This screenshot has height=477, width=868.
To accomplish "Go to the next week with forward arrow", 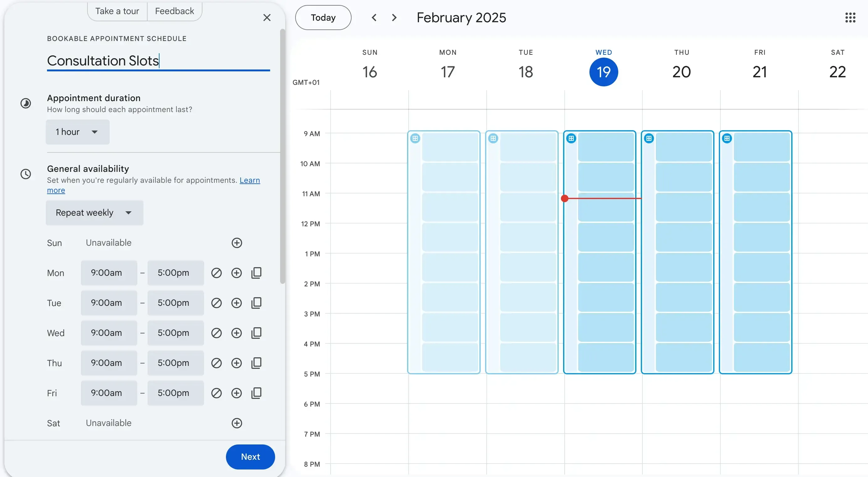I will tap(394, 17).
